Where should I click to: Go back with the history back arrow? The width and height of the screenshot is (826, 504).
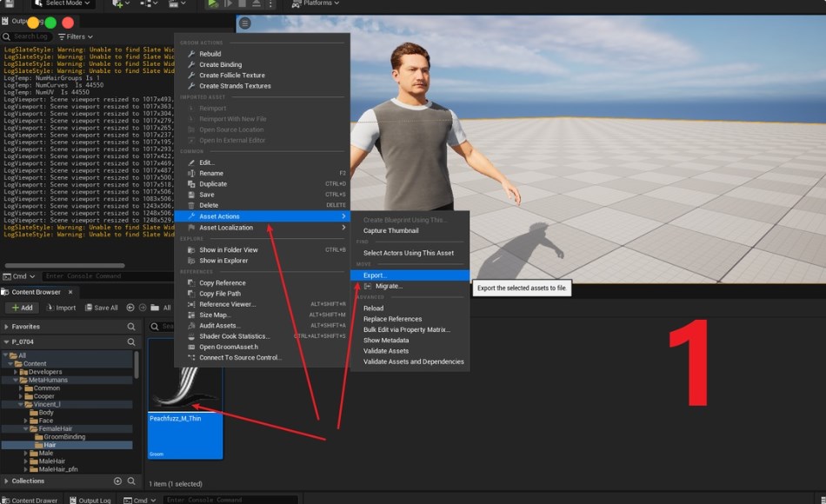tap(130, 308)
